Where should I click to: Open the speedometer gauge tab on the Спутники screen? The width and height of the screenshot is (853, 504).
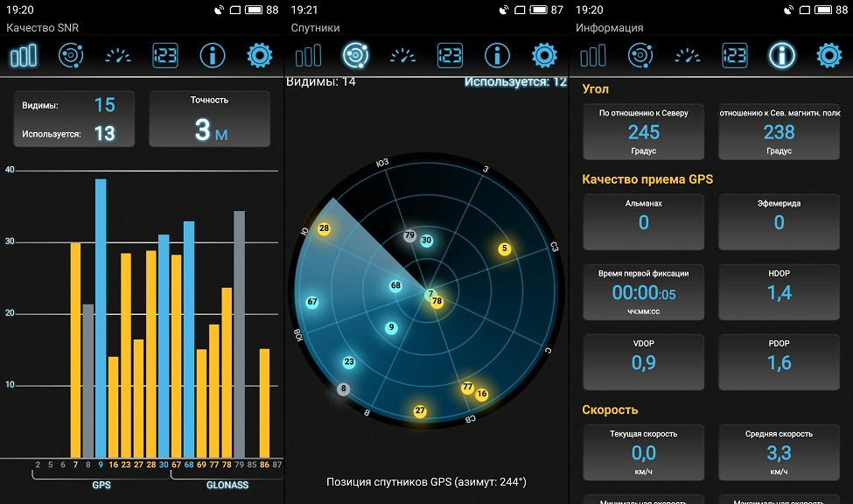click(x=403, y=55)
